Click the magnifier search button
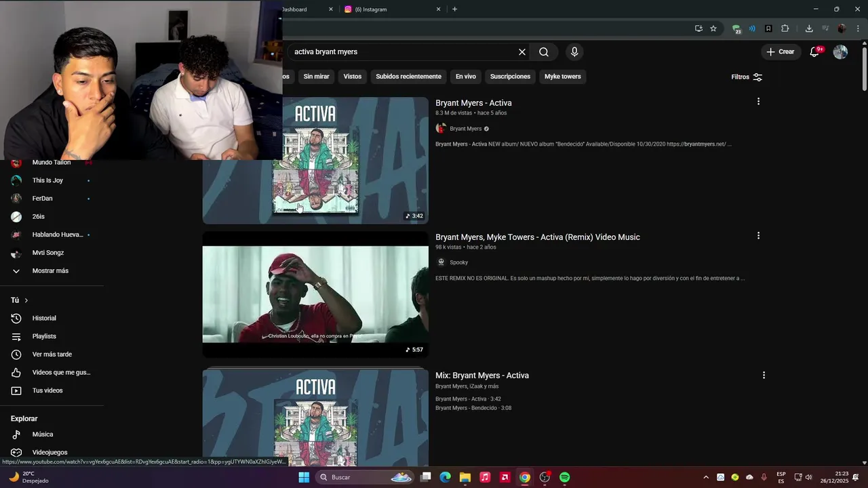 click(x=544, y=52)
